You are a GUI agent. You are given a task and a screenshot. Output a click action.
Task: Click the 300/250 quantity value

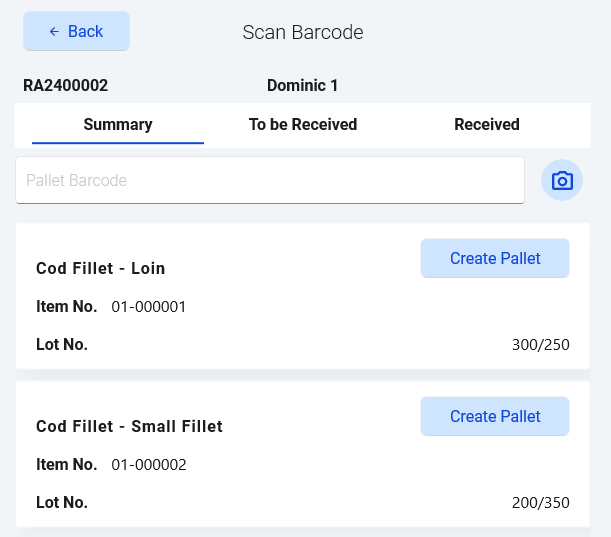[540, 346]
